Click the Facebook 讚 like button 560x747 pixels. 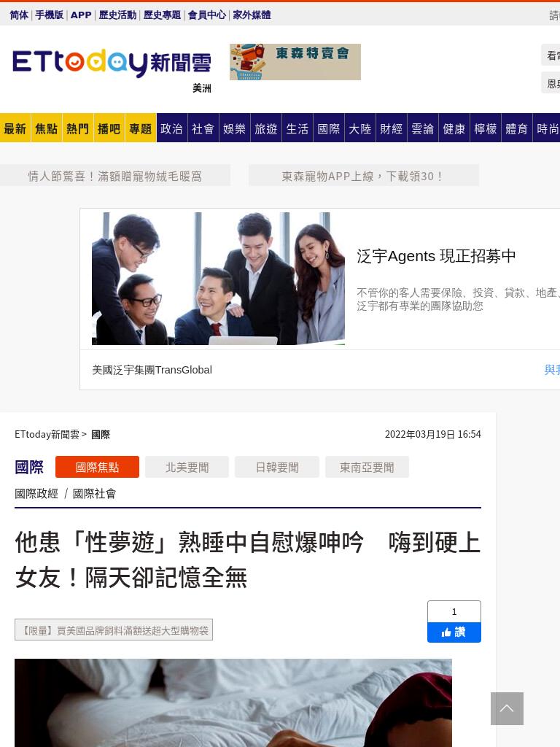454,632
